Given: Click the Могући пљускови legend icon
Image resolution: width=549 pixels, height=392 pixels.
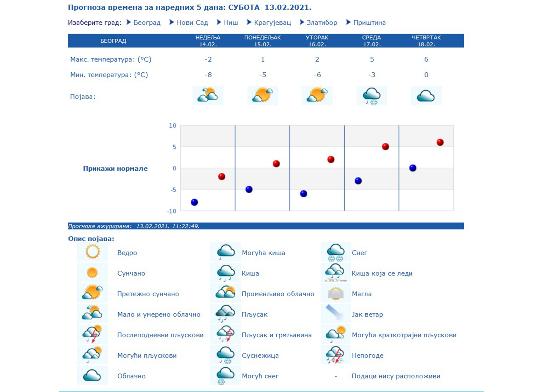Looking at the screenshot, I should click(92, 355).
